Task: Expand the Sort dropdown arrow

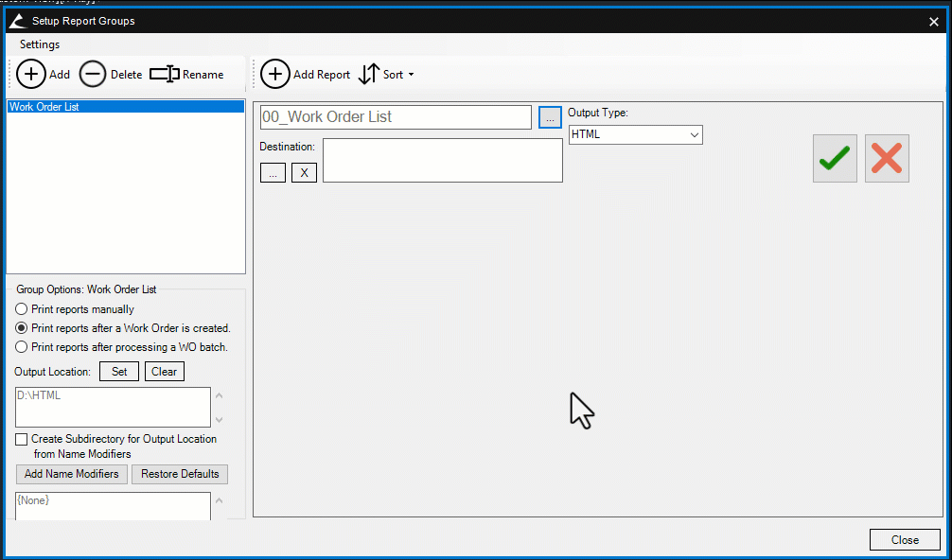Action: pyautogui.click(x=411, y=75)
